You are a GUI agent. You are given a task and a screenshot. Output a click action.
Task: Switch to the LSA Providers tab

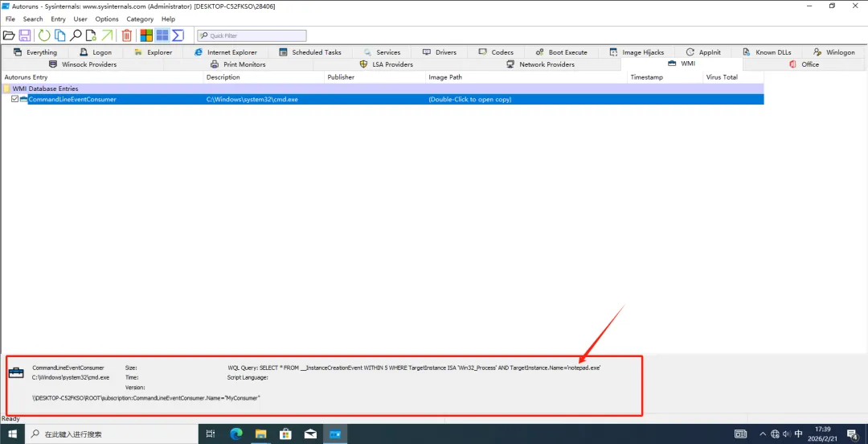[387, 64]
